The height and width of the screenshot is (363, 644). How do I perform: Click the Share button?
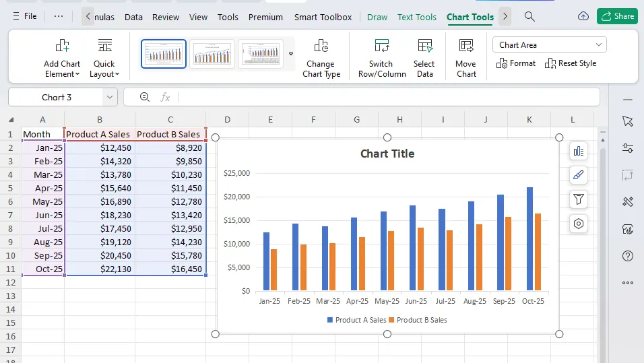coord(617,16)
